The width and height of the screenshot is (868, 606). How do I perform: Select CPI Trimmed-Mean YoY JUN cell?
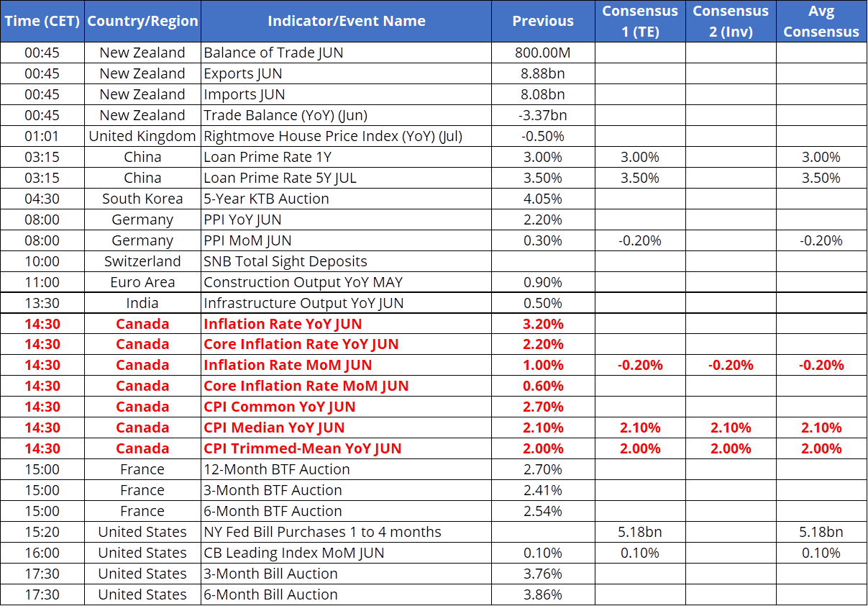click(347, 448)
